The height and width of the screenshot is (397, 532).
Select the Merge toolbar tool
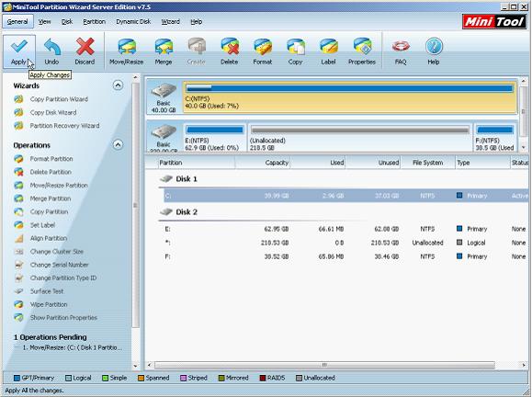tap(164, 51)
